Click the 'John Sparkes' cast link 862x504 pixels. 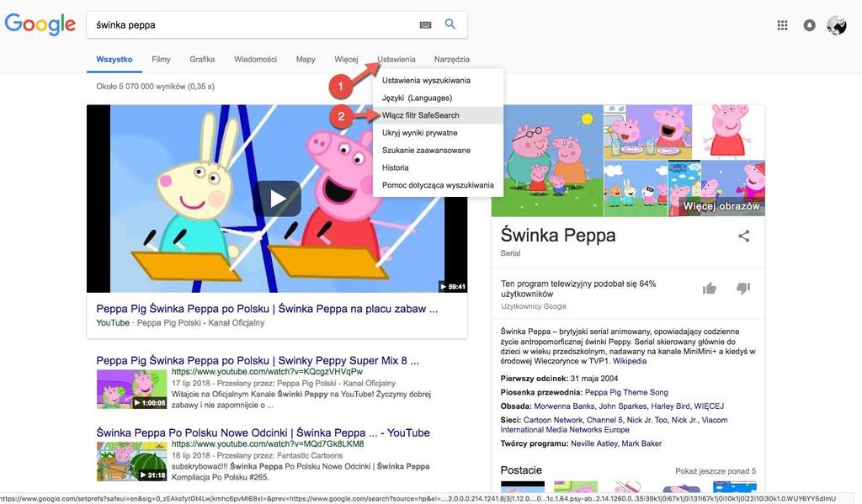(x=623, y=406)
